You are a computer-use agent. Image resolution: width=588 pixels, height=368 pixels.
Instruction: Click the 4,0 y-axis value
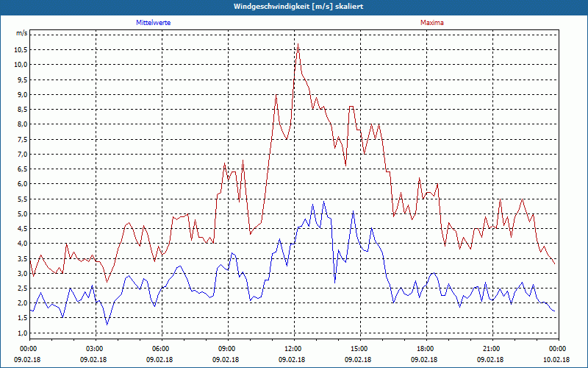coord(22,244)
